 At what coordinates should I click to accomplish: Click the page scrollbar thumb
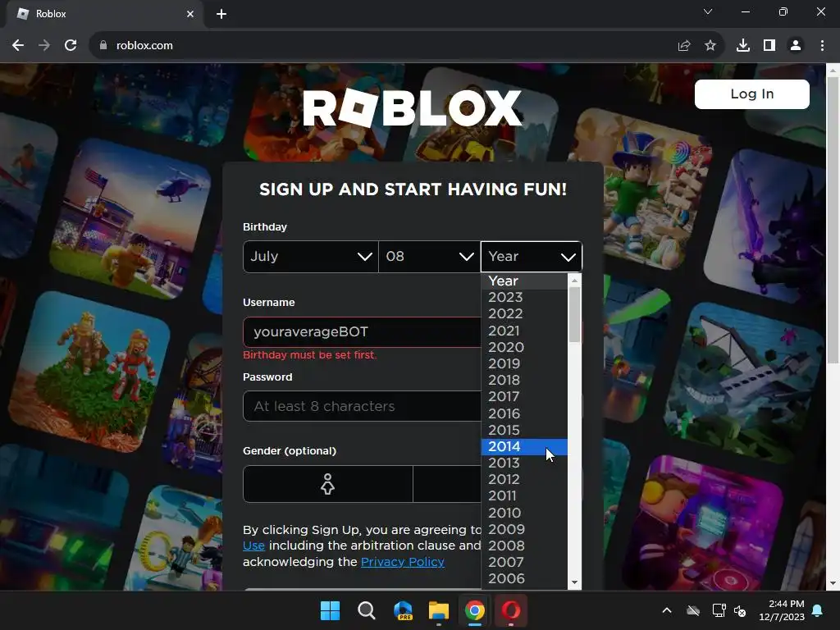833,220
